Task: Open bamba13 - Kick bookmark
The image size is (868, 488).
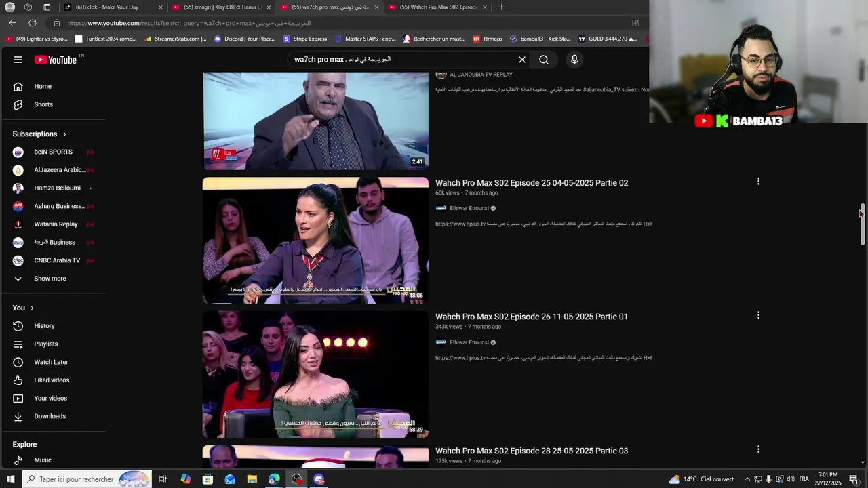Action: [x=540, y=39]
